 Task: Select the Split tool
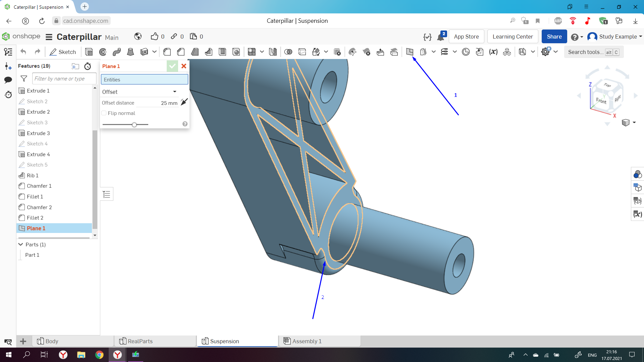point(302,52)
